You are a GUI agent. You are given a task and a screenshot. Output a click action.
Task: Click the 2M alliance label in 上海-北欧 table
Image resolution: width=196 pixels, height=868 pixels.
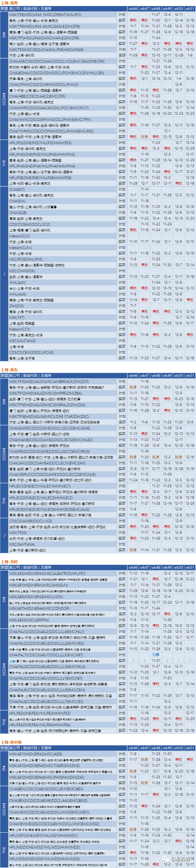(x=4, y=600)
